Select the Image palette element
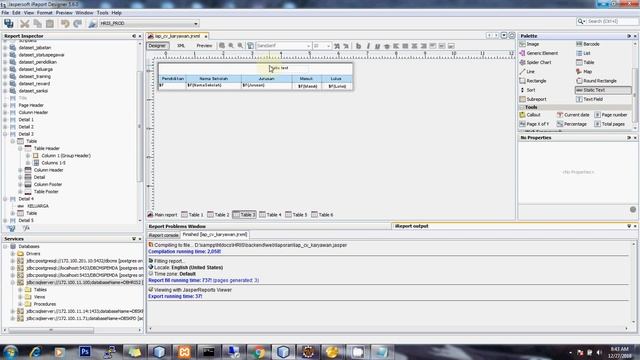 pos(529,44)
